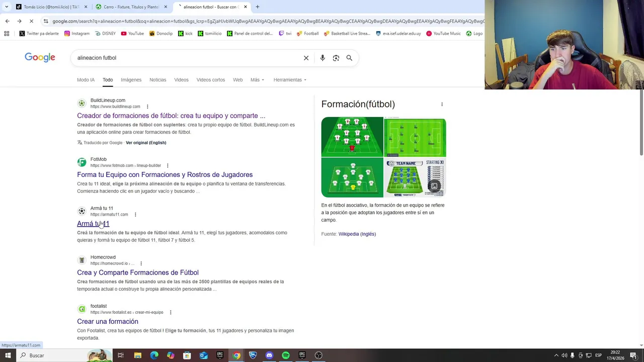The image size is (644, 362).
Task: Open the Instagram bookmark
Action: click(77, 34)
